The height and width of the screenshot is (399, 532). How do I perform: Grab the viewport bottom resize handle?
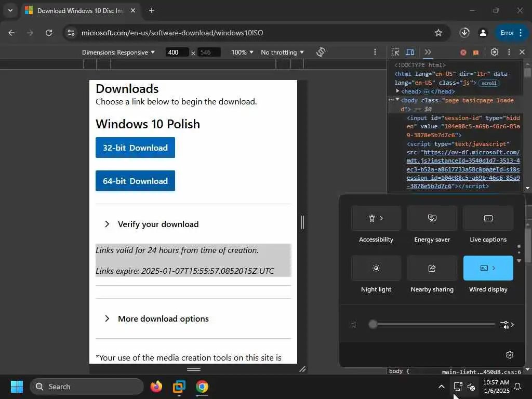194,369
